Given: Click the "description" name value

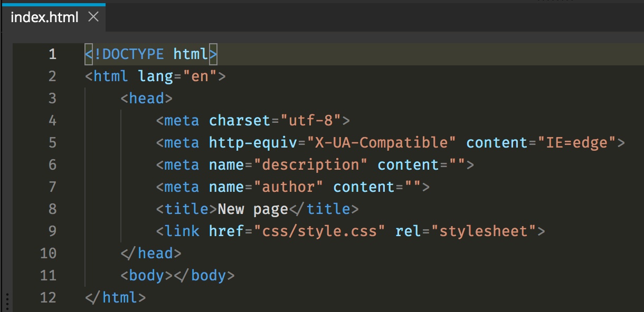Looking at the screenshot, I should pos(311,165).
